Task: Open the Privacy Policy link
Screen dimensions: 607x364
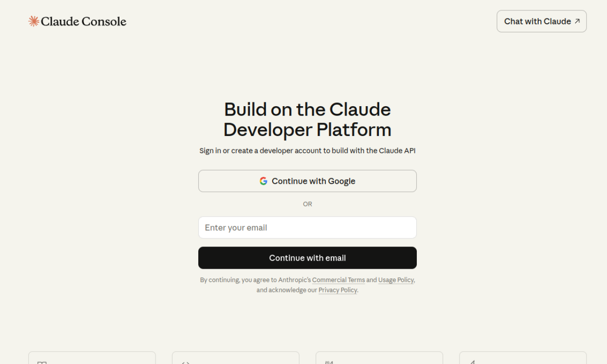Action: click(x=337, y=290)
